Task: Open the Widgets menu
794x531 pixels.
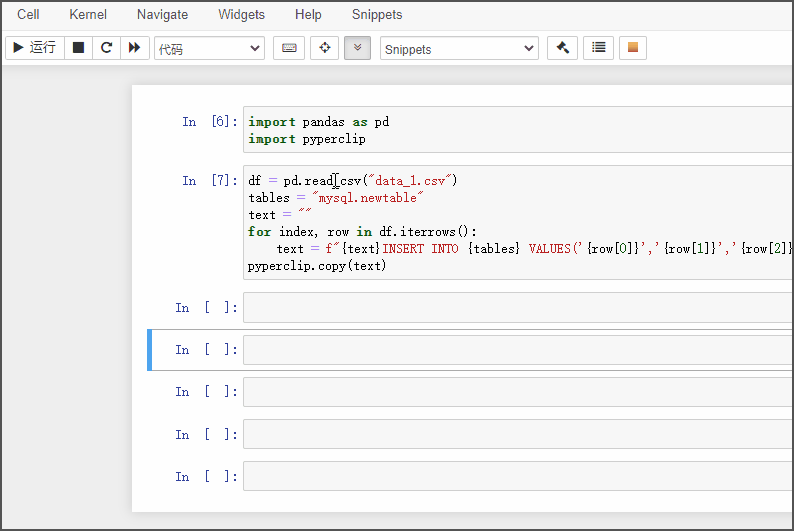Action: pyautogui.click(x=242, y=15)
